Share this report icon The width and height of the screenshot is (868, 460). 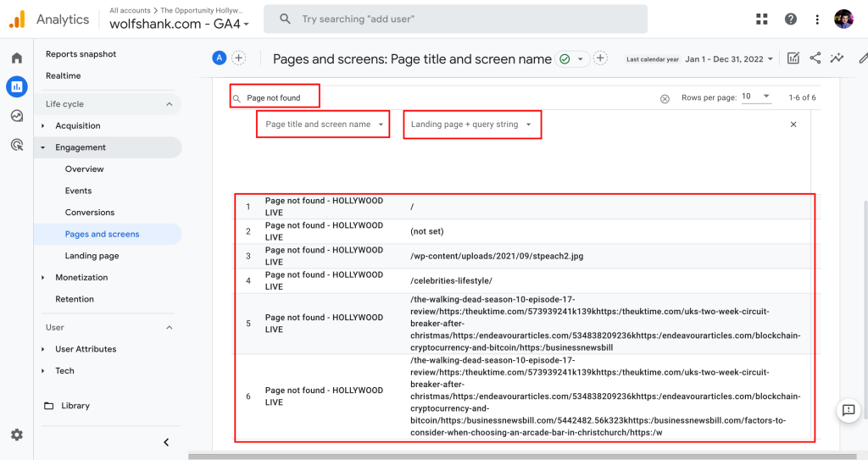[x=815, y=58]
